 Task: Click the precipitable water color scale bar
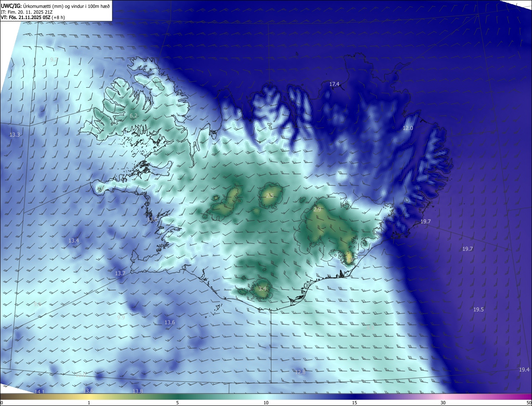click(266, 397)
